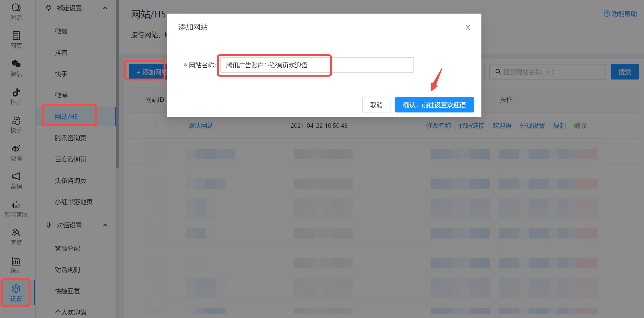644x318 pixels.
Task: Select the 抖音 TikTok icon in sidebar
Action: tap(16, 96)
